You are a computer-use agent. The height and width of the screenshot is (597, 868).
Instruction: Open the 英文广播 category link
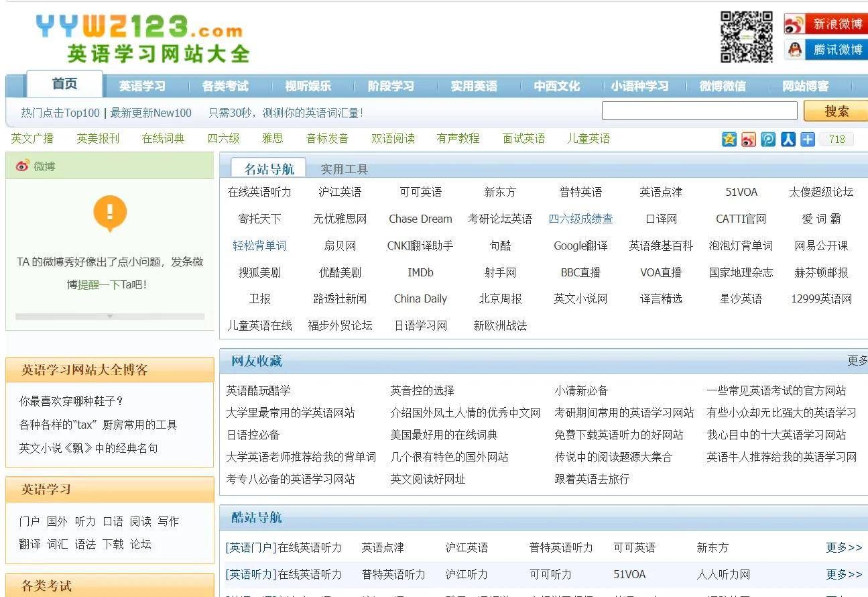[32, 138]
